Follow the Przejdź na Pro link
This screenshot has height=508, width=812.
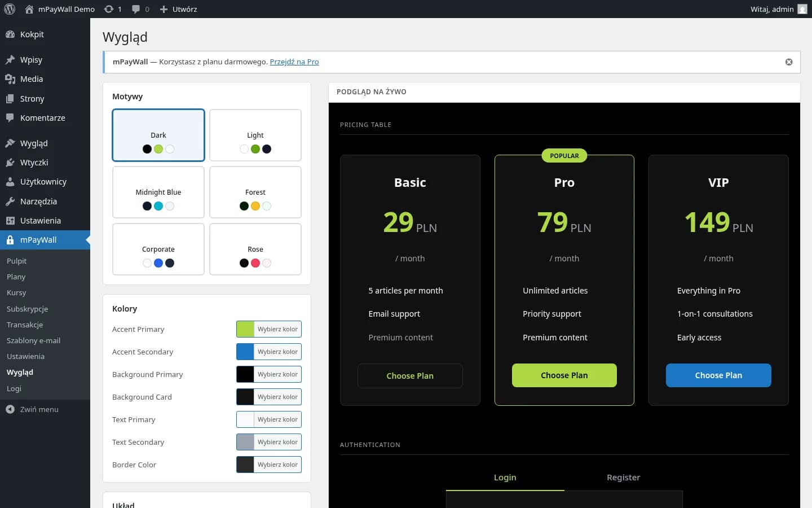[294, 62]
